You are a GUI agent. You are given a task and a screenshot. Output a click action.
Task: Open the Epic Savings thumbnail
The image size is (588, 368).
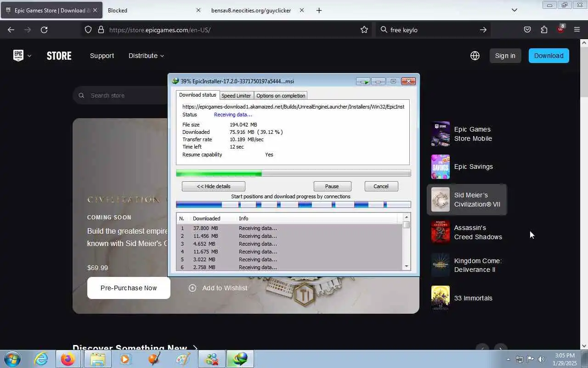pyautogui.click(x=440, y=167)
